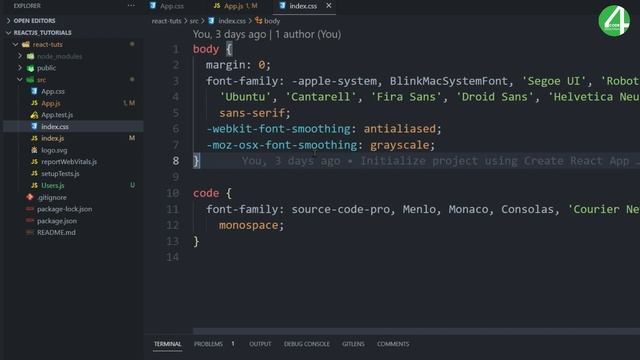
Task: Collapse the src folder chevron
Action: (x=20, y=80)
